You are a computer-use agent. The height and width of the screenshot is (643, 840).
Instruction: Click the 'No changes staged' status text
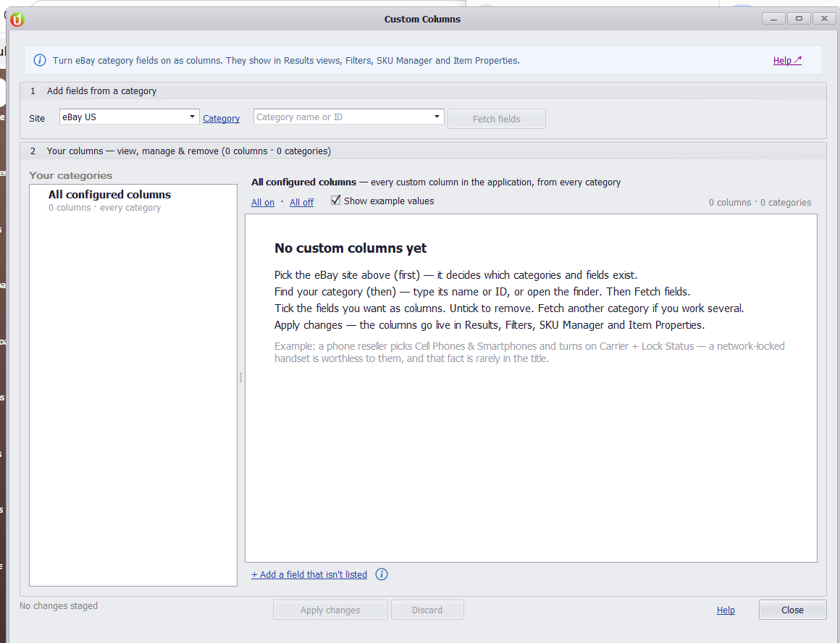(x=59, y=606)
